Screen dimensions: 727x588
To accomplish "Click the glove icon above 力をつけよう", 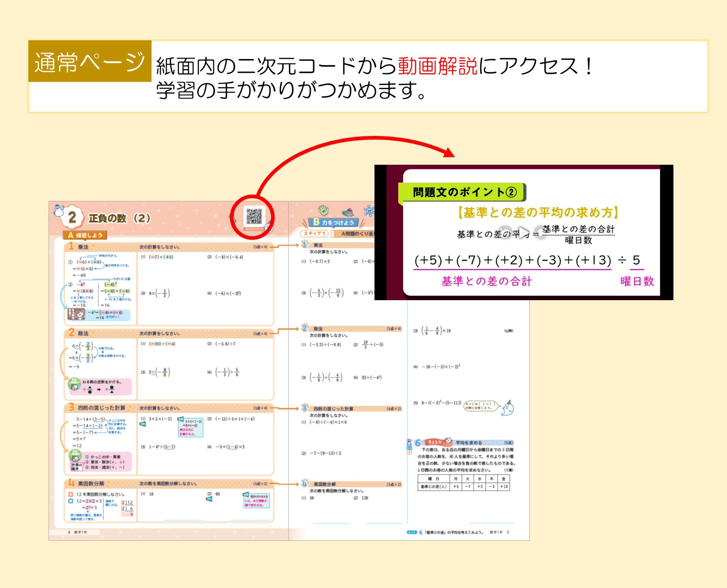I will (324, 210).
